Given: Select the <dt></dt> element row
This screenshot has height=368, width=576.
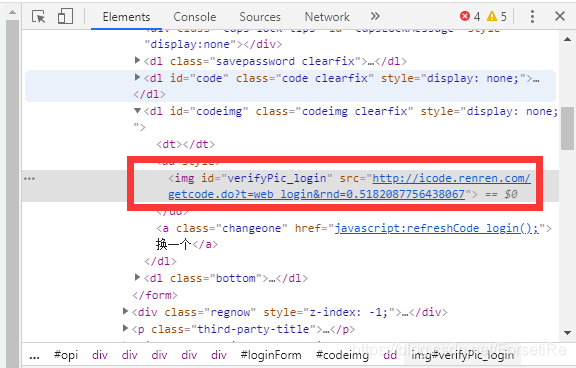Looking at the screenshot, I should point(186,144).
